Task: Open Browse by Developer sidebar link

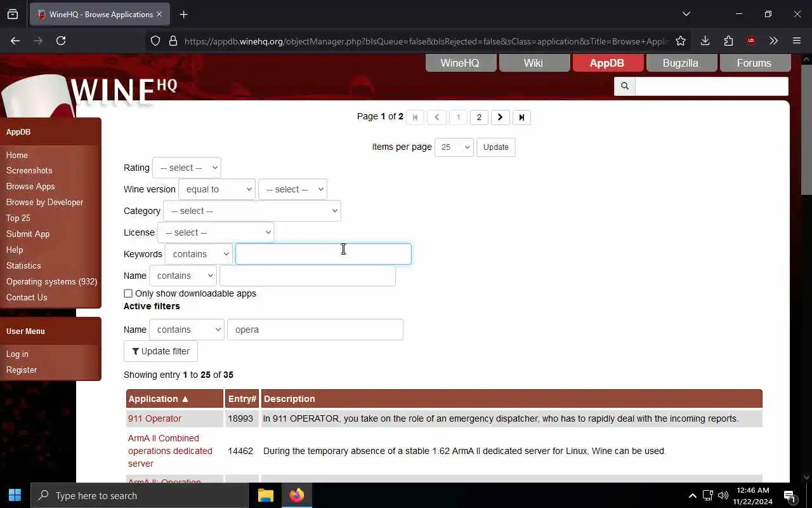Action: (x=44, y=202)
